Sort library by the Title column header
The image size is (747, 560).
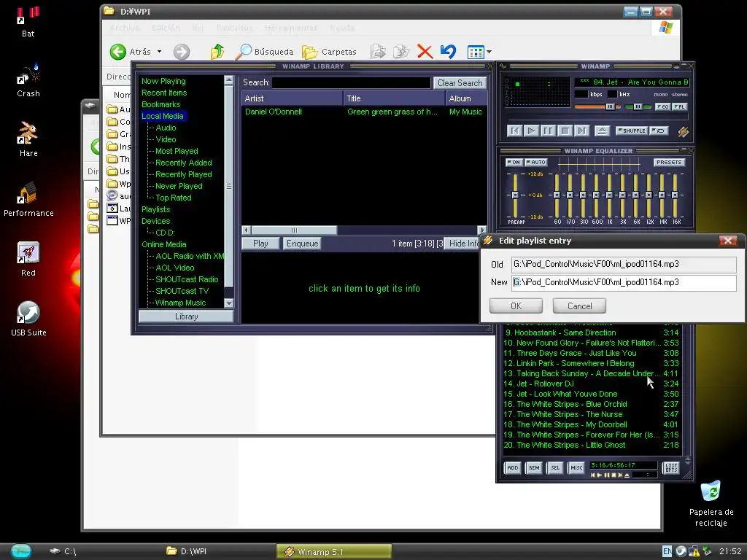[394, 98]
